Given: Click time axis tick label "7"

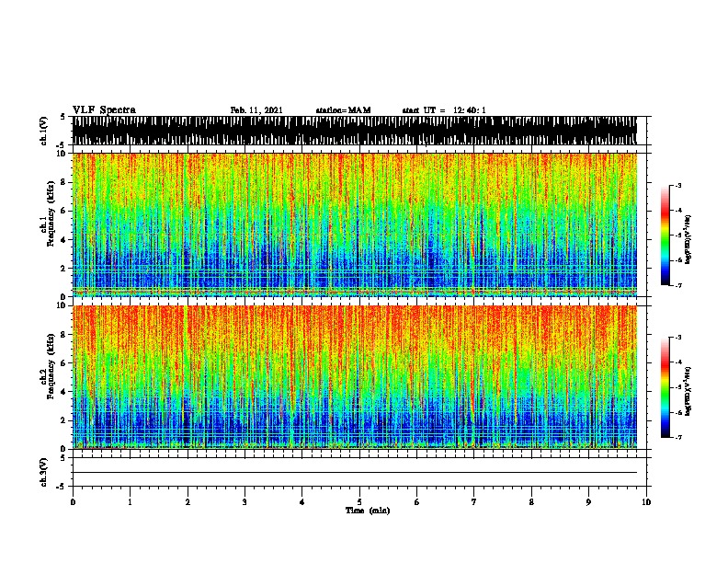Looking at the screenshot, I should pyautogui.click(x=474, y=502).
